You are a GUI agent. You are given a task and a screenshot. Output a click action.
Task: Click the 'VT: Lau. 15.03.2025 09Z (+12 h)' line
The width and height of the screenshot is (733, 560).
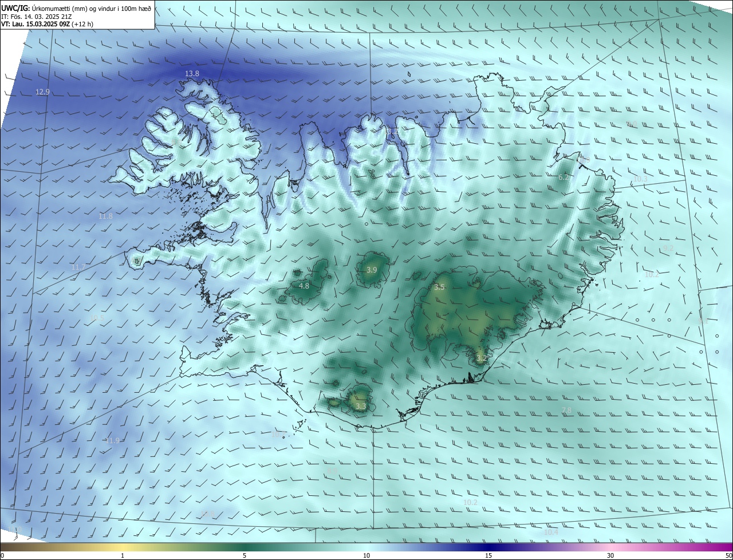coord(47,24)
